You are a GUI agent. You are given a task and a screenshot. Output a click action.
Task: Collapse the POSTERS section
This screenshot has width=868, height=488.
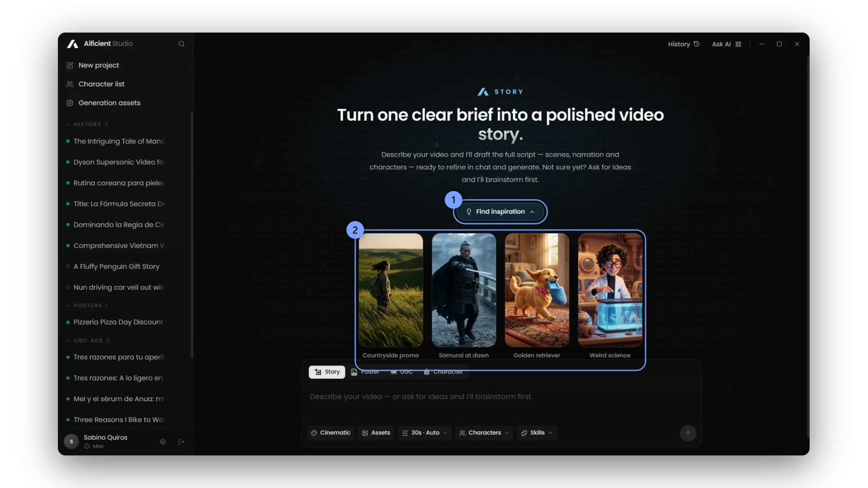point(87,305)
